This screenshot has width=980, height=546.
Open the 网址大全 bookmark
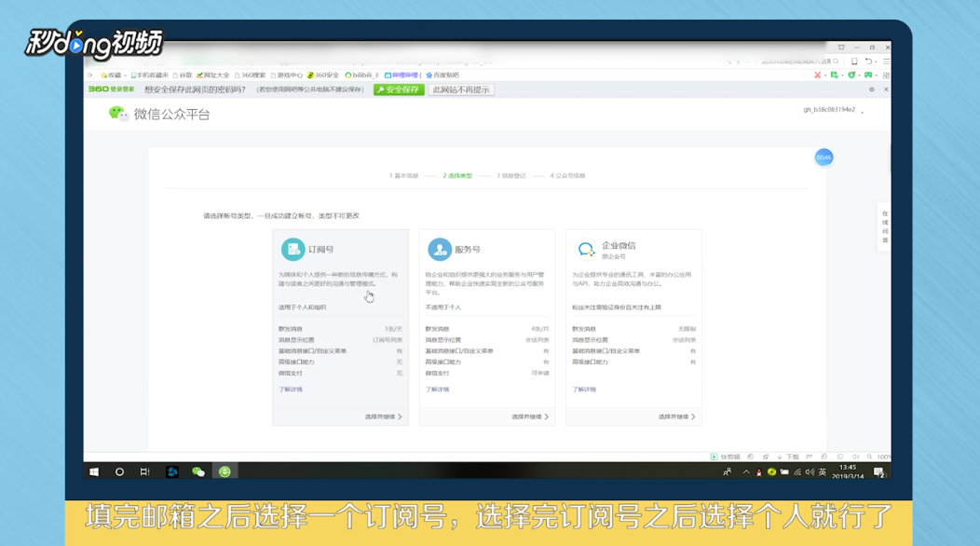point(213,75)
